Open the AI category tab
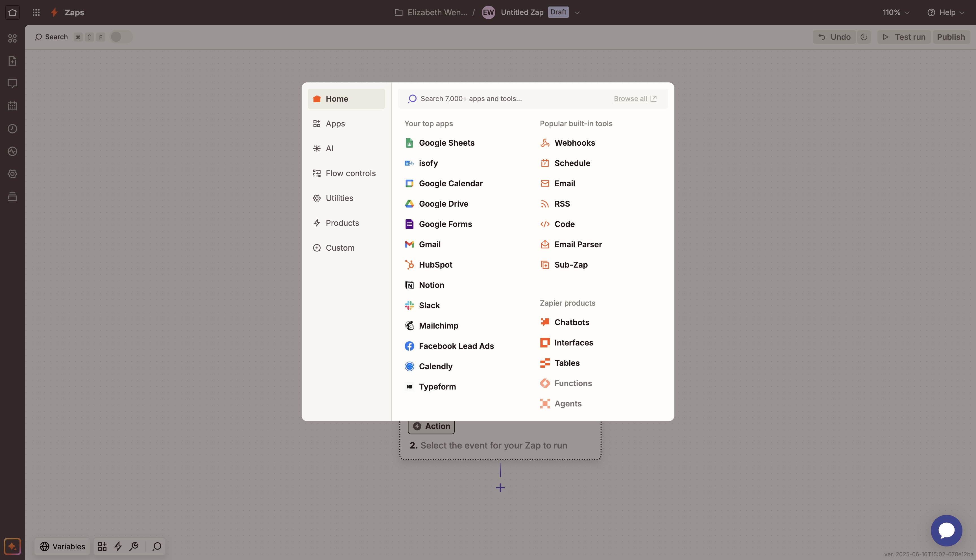 tap(329, 148)
